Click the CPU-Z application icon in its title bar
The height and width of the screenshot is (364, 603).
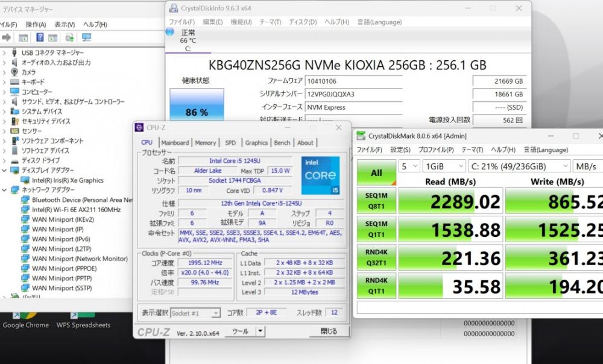click(x=139, y=128)
